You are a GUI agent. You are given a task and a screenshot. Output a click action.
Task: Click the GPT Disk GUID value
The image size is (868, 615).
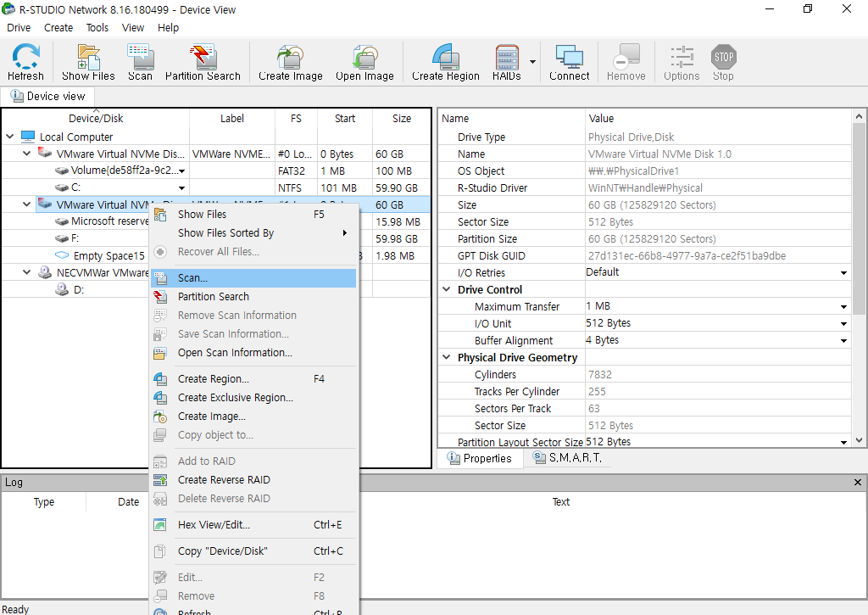[x=687, y=256]
